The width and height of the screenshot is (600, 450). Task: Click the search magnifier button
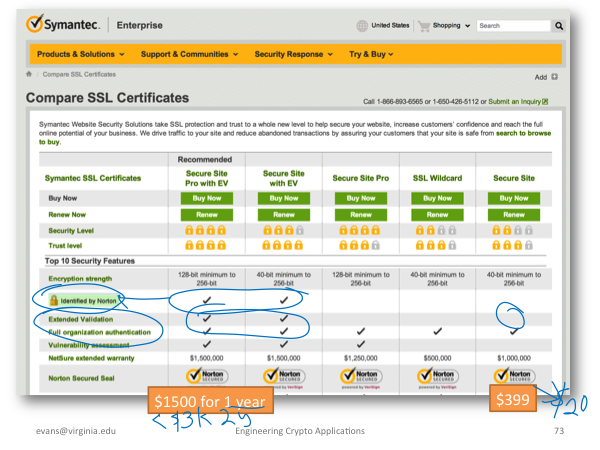(559, 26)
